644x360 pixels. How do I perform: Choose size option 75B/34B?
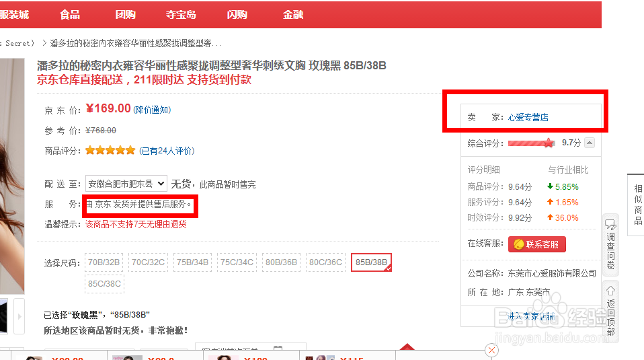coord(192,262)
